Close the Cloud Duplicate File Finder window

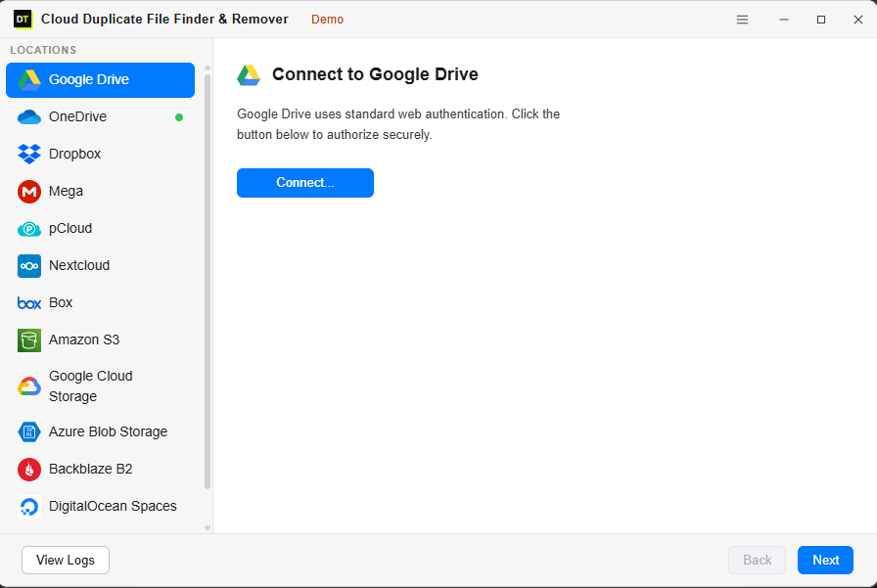coord(858,20)
